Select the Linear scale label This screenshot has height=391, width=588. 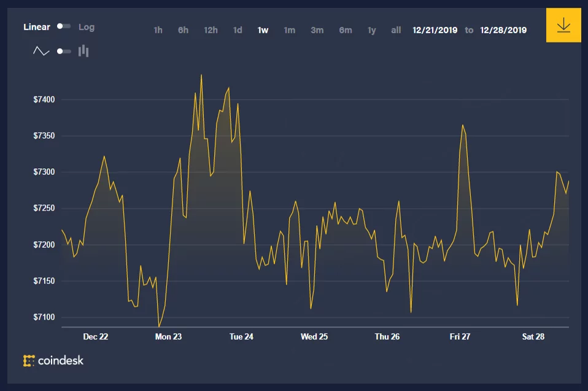37,27
